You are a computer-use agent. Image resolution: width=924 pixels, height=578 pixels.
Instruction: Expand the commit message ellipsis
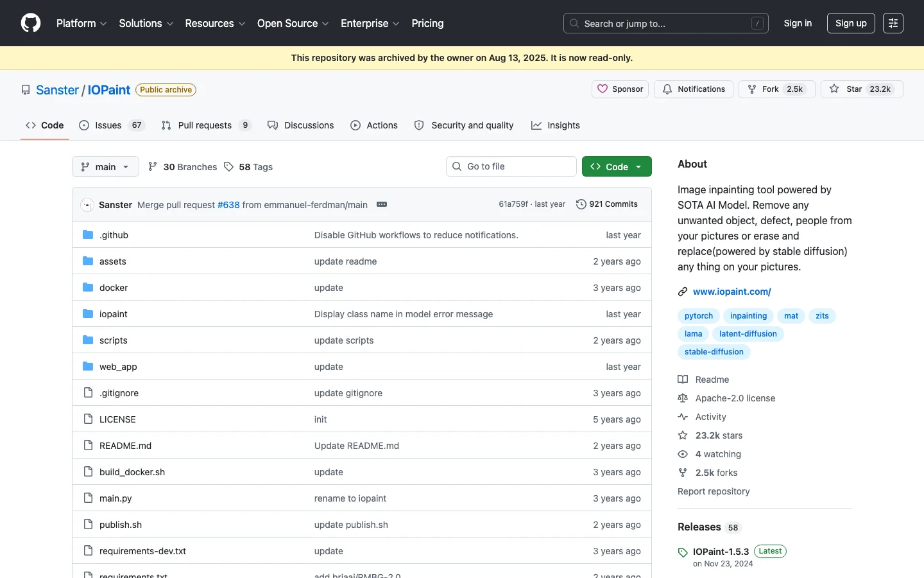tap(382, 204)
